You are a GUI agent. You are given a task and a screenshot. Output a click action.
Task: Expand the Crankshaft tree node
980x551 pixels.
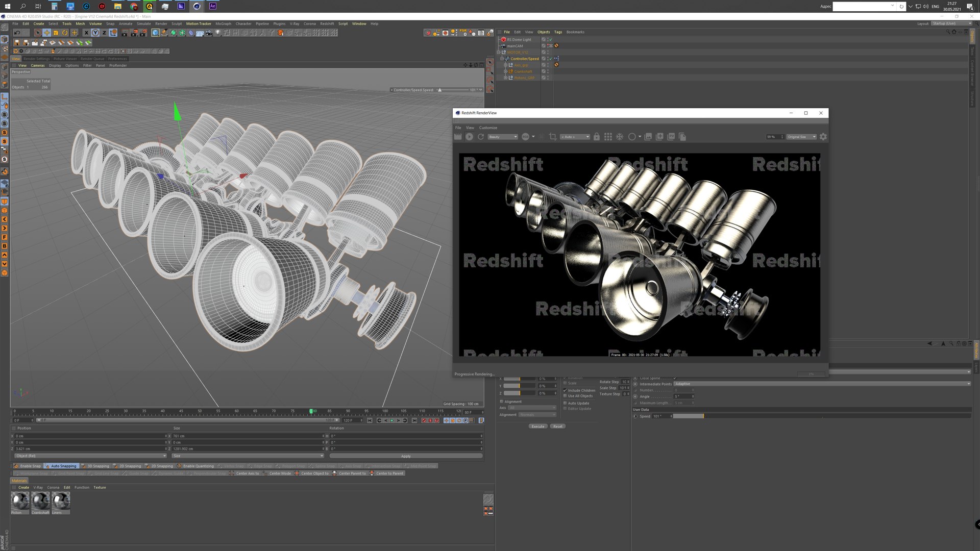505,71
